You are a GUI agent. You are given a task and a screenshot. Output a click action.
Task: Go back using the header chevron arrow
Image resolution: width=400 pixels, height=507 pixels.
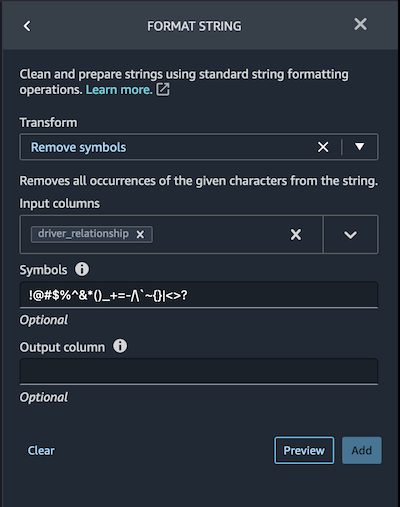pos(27,26)
